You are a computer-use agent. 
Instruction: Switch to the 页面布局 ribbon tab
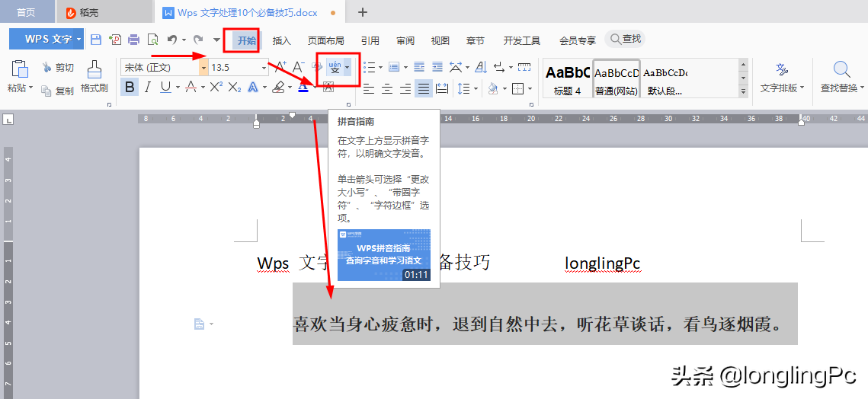[x=326, y=40]
